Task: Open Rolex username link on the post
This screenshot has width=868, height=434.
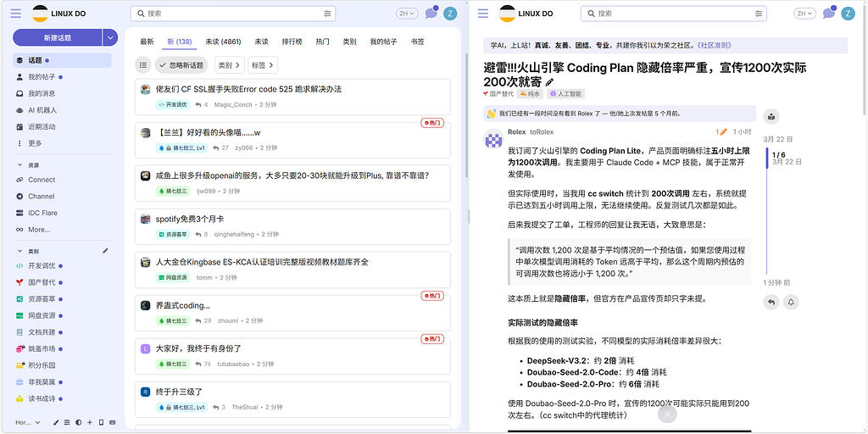Action: (x=516, y=131)
